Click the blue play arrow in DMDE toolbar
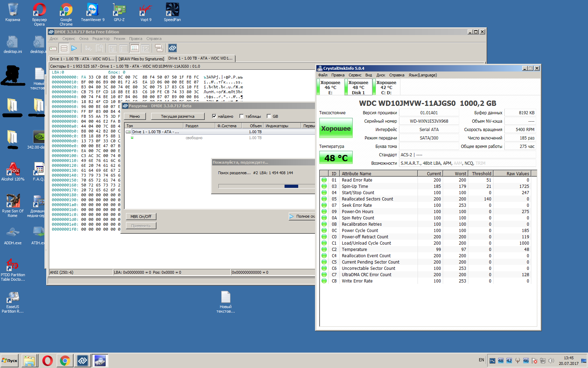The width and height of the screenshot is (588, 368). (x=74, y=48)
